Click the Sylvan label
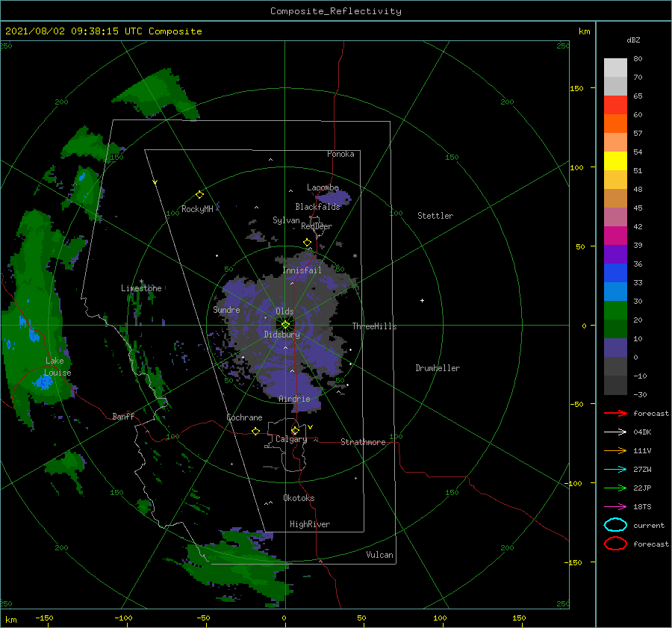Image resolution: width=672 pixels, height=628 pixels. (286, 220)
